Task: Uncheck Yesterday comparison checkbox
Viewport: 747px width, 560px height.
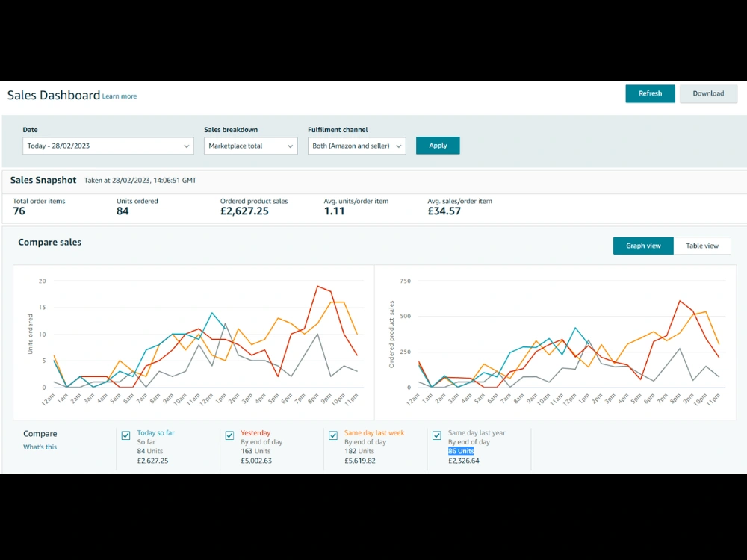Action: pyautogui.click(x=229, y=435)
